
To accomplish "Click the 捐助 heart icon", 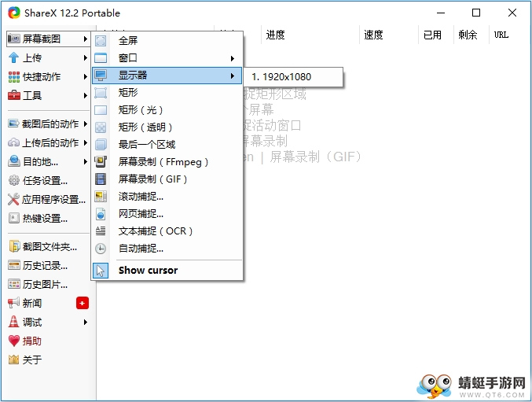I will pyautogui.click(x=14, y=341).
